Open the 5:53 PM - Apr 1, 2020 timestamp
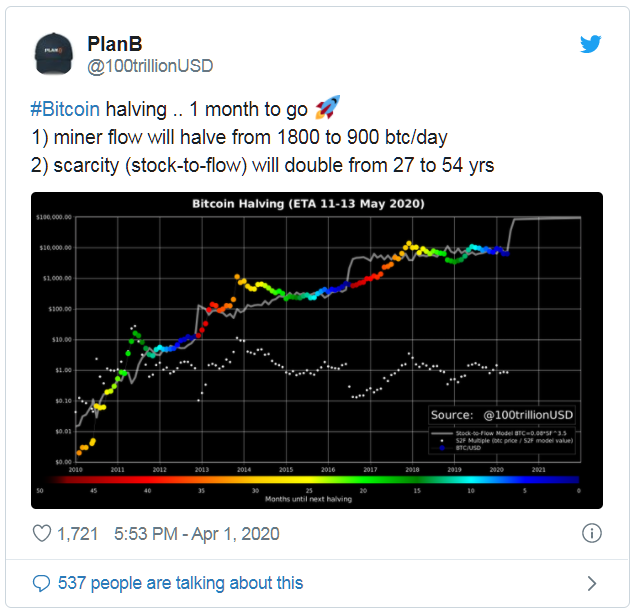The image size is (637, 612). pos(197,534)
